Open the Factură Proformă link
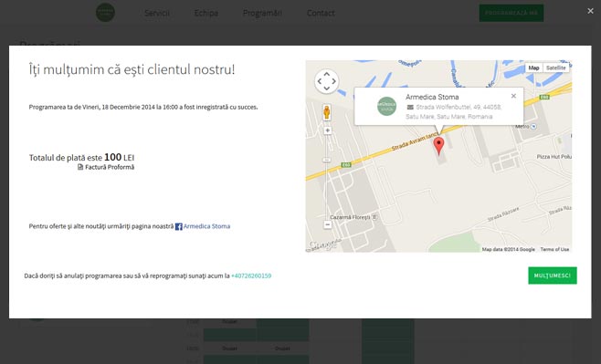 coord(110,167)
